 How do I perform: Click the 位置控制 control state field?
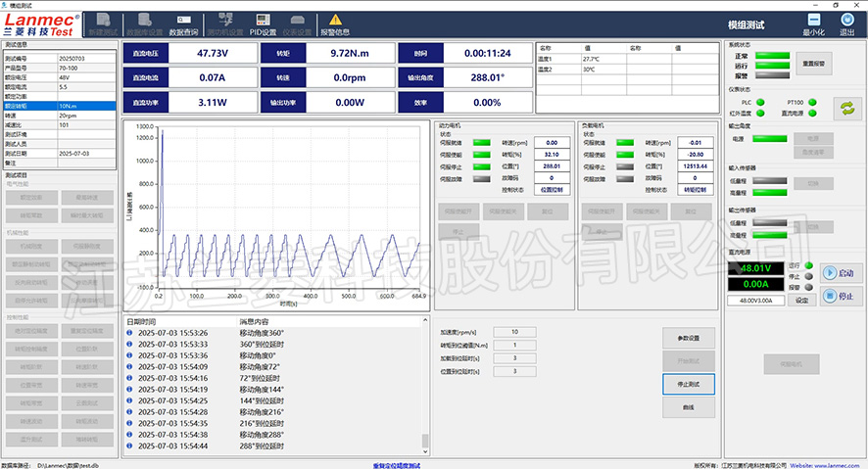pos(552,190)
